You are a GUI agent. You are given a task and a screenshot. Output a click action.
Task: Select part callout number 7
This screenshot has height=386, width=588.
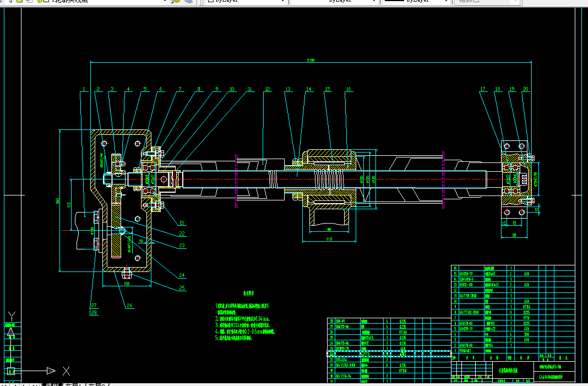click(180, 89)
